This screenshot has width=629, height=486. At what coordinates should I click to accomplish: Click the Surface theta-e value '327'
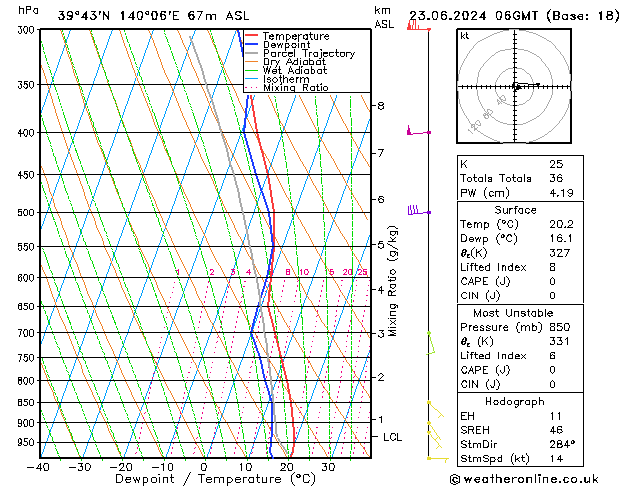(x=560, y=253)
